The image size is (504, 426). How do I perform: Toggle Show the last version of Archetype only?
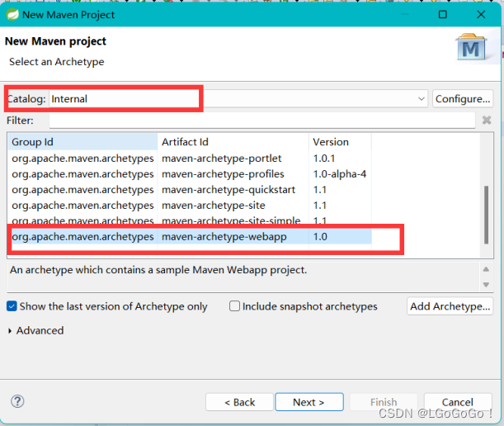pos(12,306)
